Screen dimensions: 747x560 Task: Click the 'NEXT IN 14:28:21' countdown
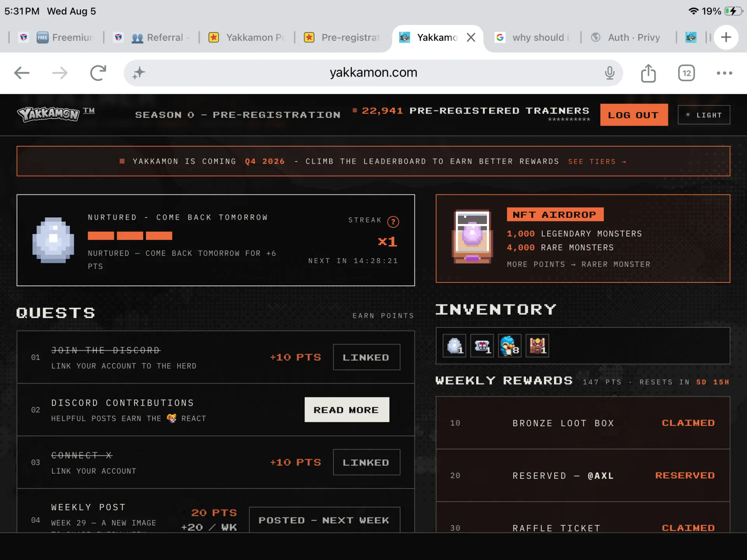tap(353, 261)
